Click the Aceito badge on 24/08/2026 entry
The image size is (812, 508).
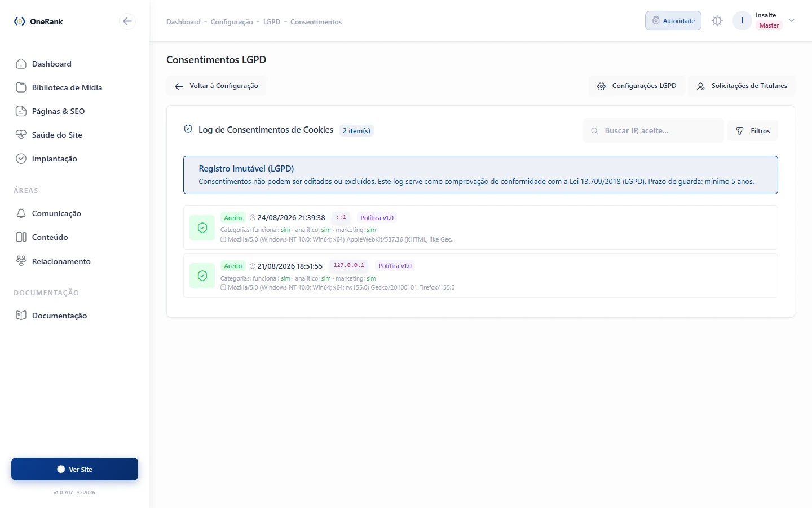click(233, 218)
